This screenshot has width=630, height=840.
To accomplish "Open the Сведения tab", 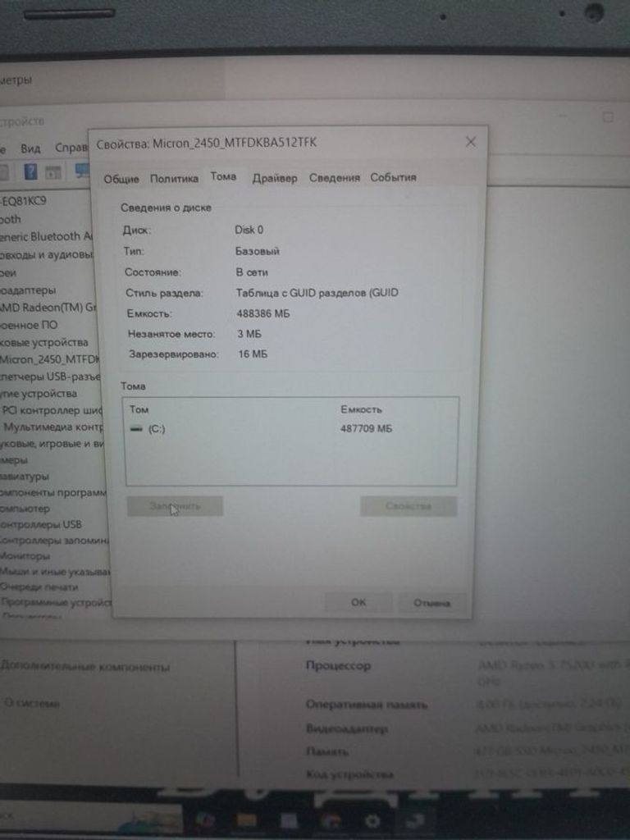I will point(334,178).
